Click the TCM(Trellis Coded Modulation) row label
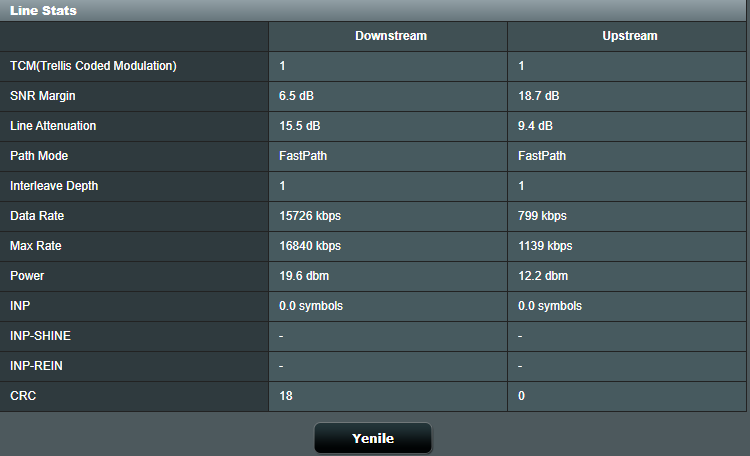 pyautogui.click(x=93, y=66)
